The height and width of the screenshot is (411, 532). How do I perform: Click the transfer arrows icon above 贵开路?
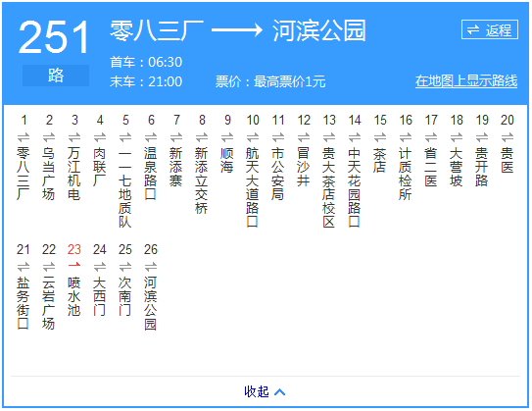click(x=482, y=137)
